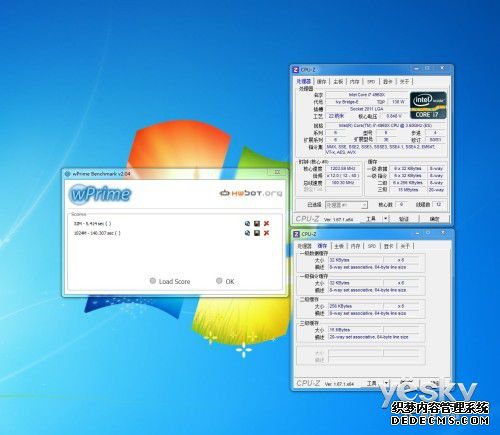Click the '15 MBytes' level 3 cache value
500x435 pixels.
pyautogui.click(x=408, y=190)
